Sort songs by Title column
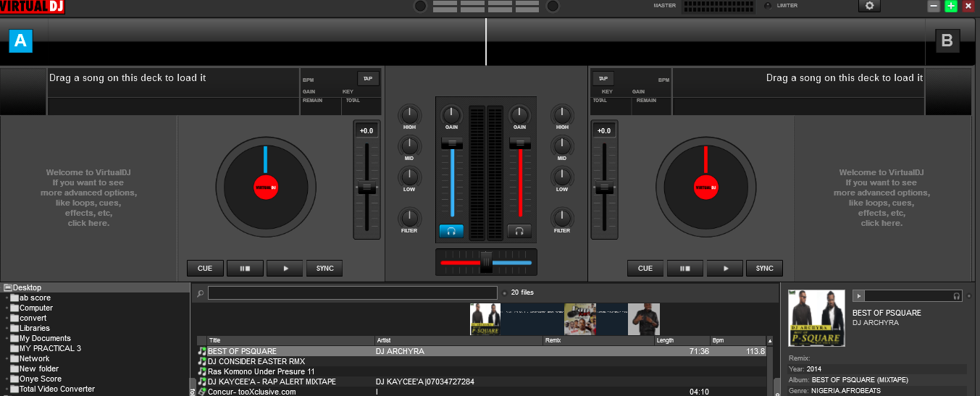The image size is (980, 396). (x=290, y=340)
